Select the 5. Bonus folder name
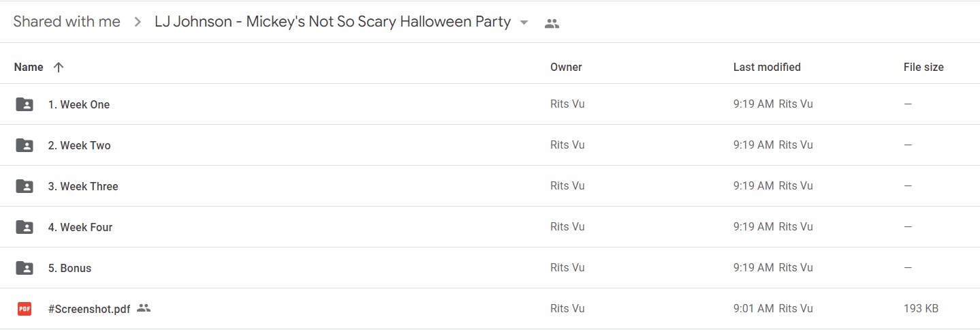Viewport: 980px width, 330px height. 69,268
